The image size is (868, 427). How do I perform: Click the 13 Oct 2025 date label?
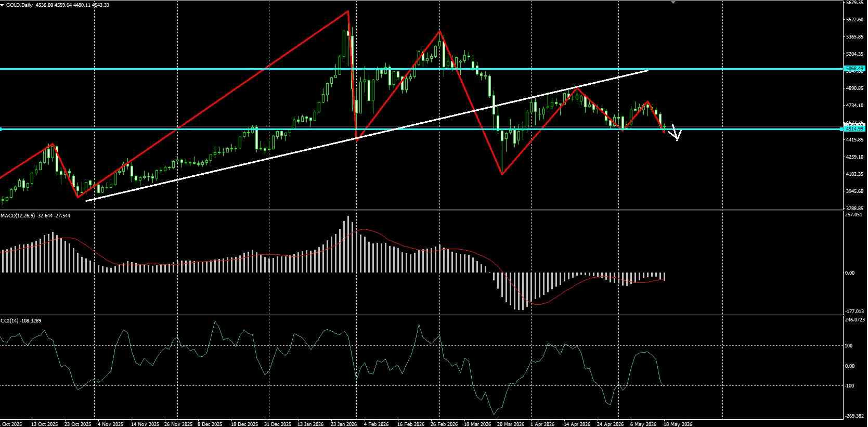click(x=44, y=424)
